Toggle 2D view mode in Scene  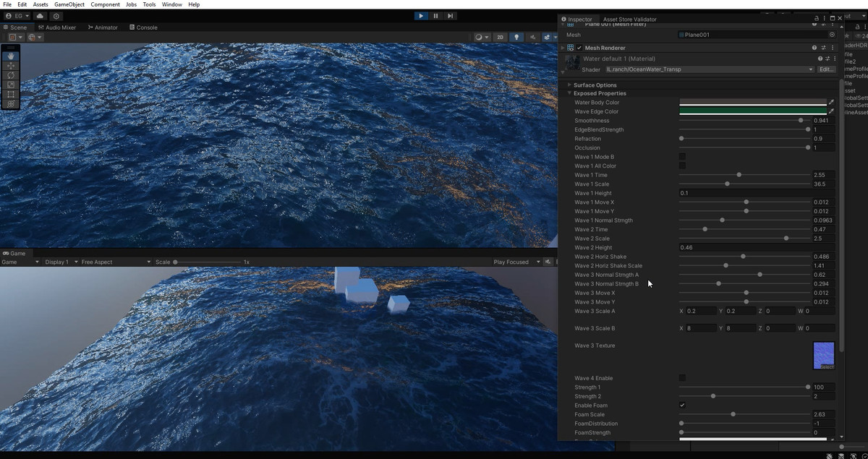coord(500,37)
